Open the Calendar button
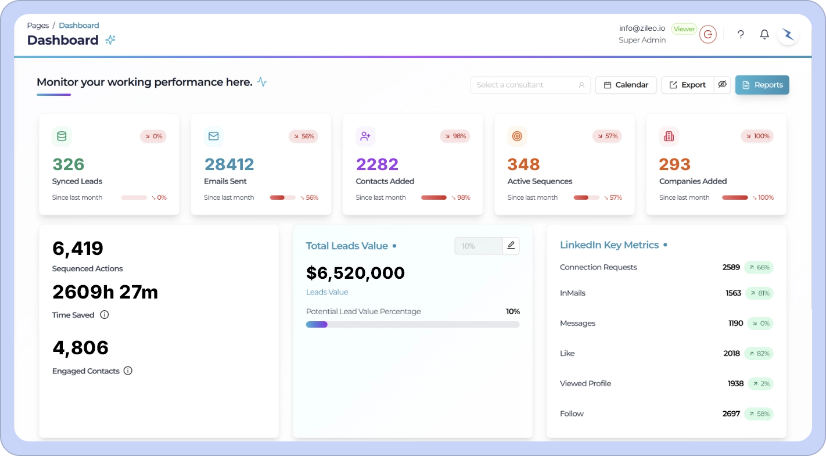826x456 pixels. coord(626,85)
